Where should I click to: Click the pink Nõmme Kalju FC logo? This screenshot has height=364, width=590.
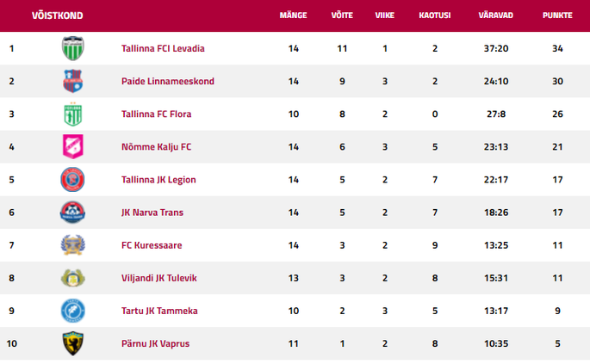coord(73,146)
